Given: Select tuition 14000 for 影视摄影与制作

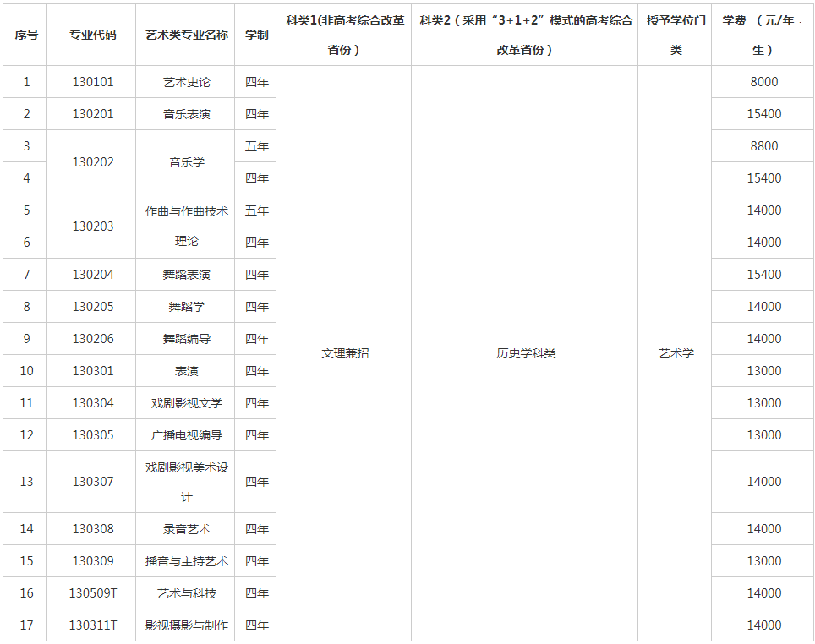Looking at the screenshot, I should [x=763, y=625].
